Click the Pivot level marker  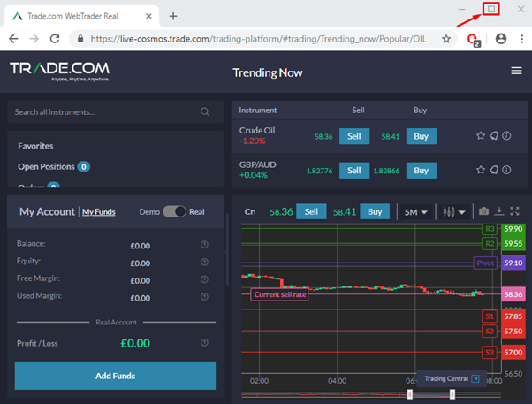(x=485, y=263)
